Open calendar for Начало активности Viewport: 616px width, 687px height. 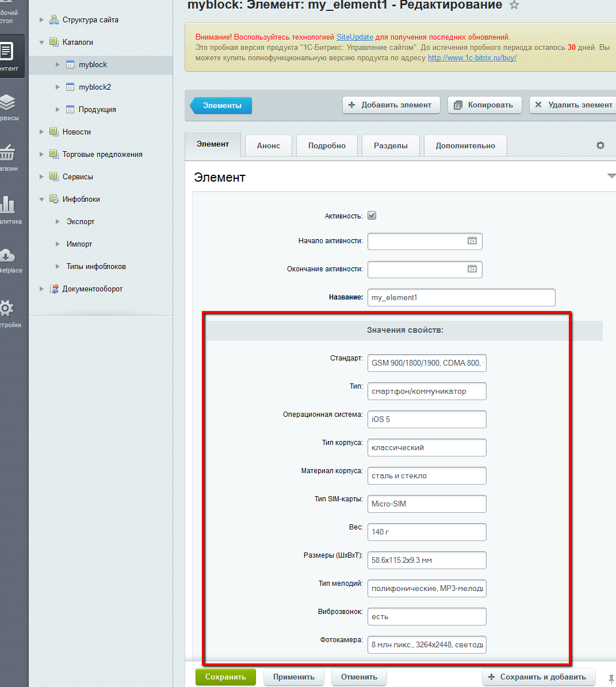coord(472,240)
